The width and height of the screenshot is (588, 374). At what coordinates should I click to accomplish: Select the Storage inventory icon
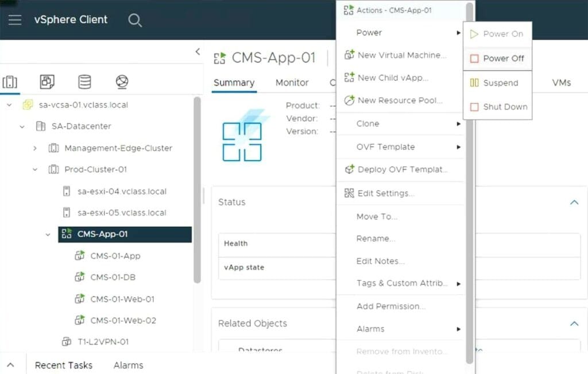pos(83,82)
